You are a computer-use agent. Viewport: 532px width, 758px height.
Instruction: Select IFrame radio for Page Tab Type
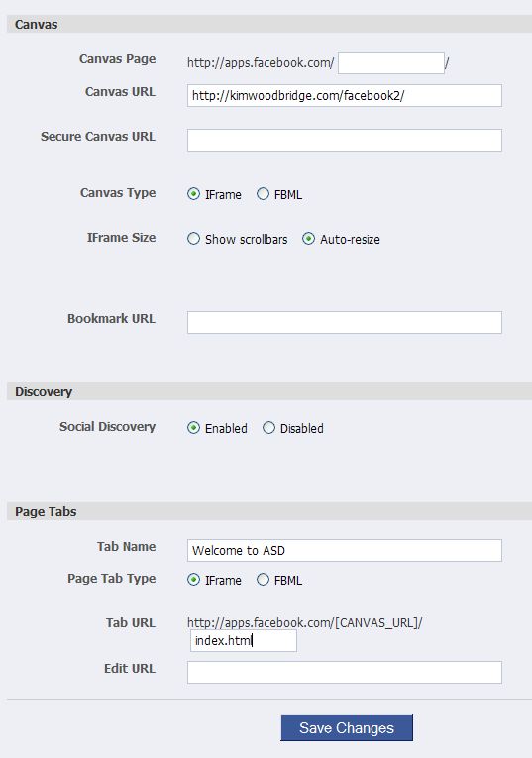coord(193,580)
